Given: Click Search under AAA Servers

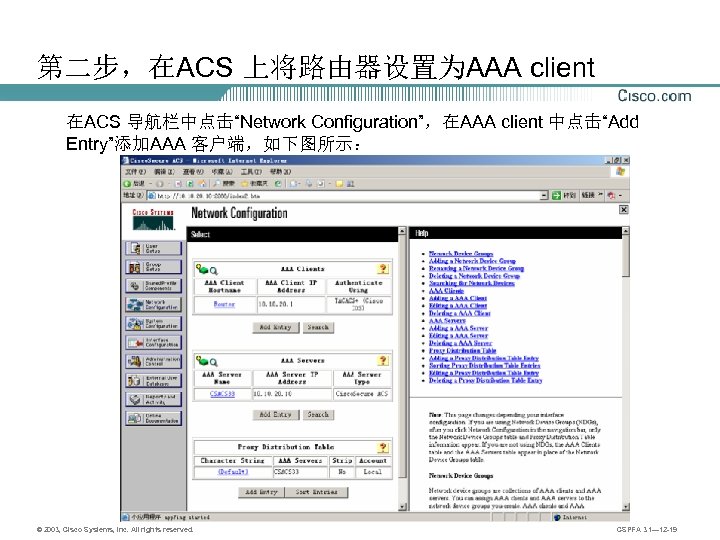Looking at the screenshot, I should coord(318,415).
